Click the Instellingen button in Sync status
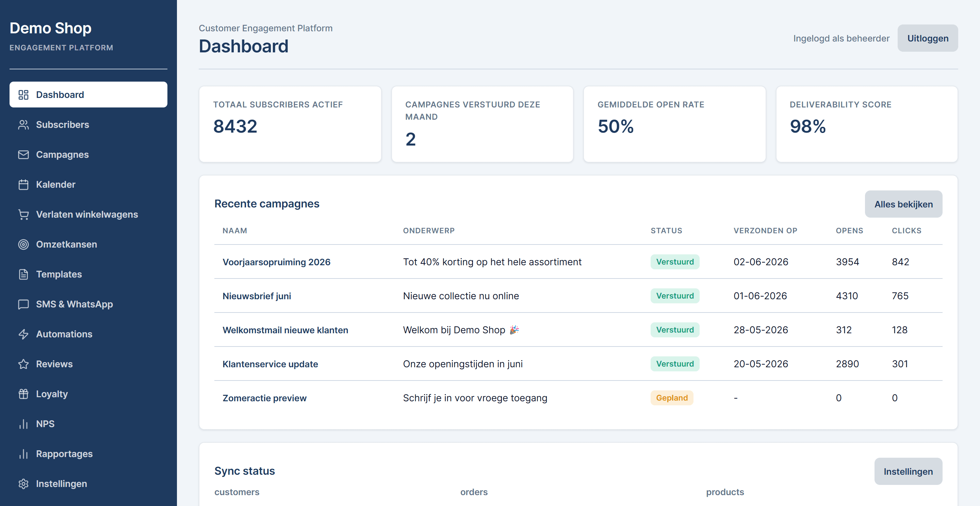Viewport: 980px width, 506px height. (908, 471)
